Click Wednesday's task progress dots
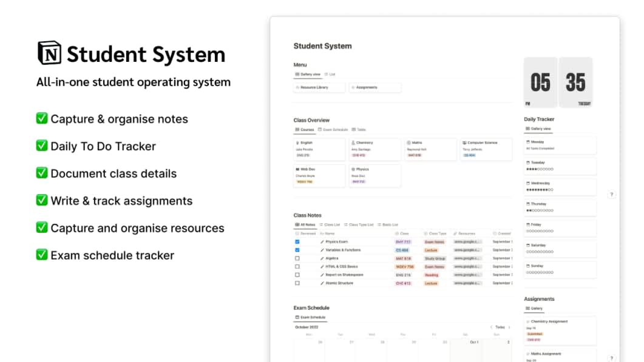This screenshot has height=362, width=644. pyautogui.click(x=539, y=190)
